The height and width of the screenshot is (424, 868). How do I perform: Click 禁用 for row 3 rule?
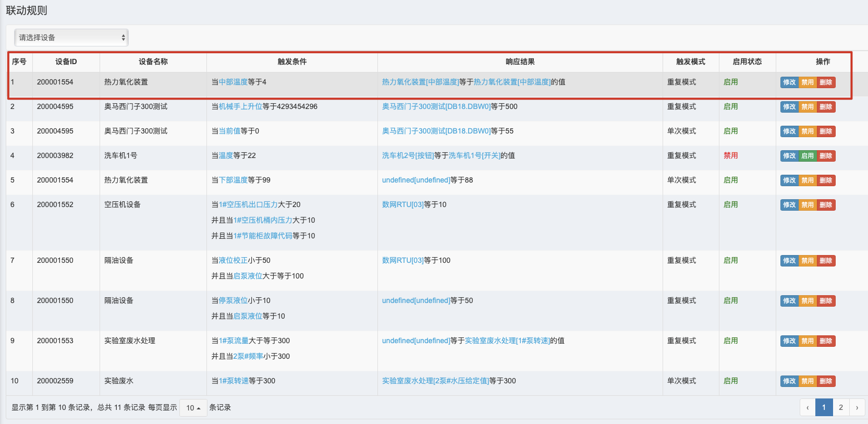[x=808, y=131]
